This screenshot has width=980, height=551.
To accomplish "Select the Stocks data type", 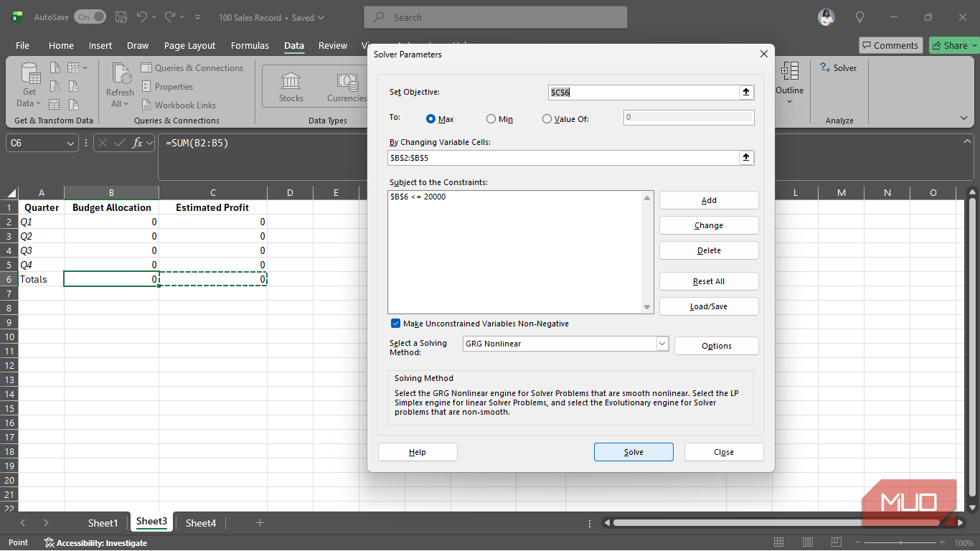I will coord(291,87).
